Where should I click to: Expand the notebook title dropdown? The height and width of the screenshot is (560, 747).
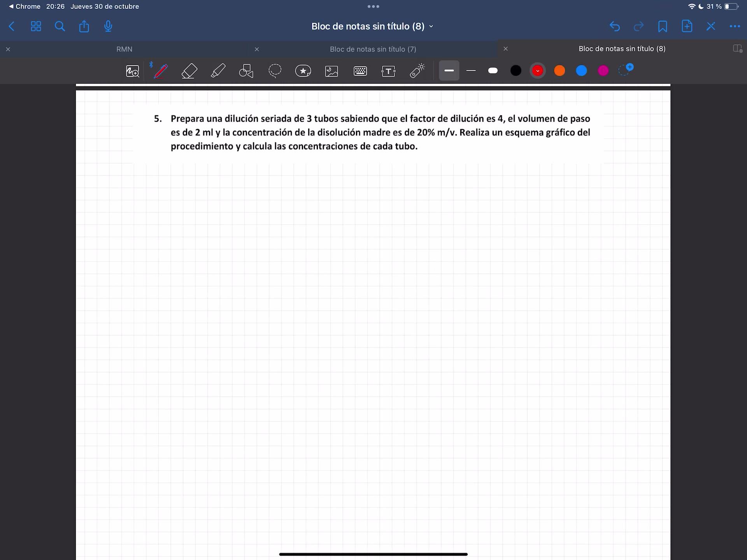point(431,26)
